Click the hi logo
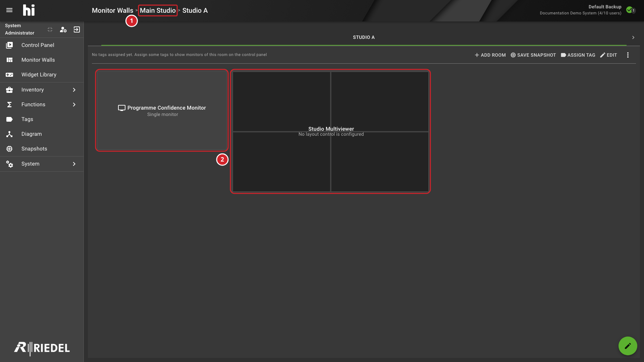644x362 pixels. coord(29,10)
